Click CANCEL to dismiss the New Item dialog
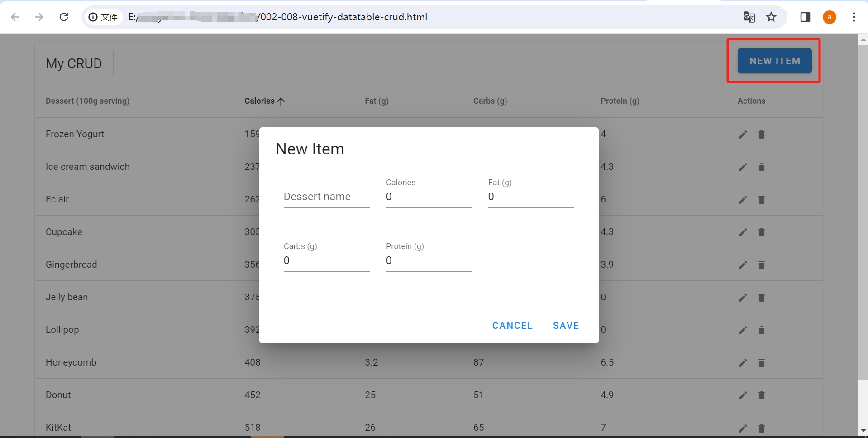The width and height of the screenshot is (868, 438). (x=512, y=325)
